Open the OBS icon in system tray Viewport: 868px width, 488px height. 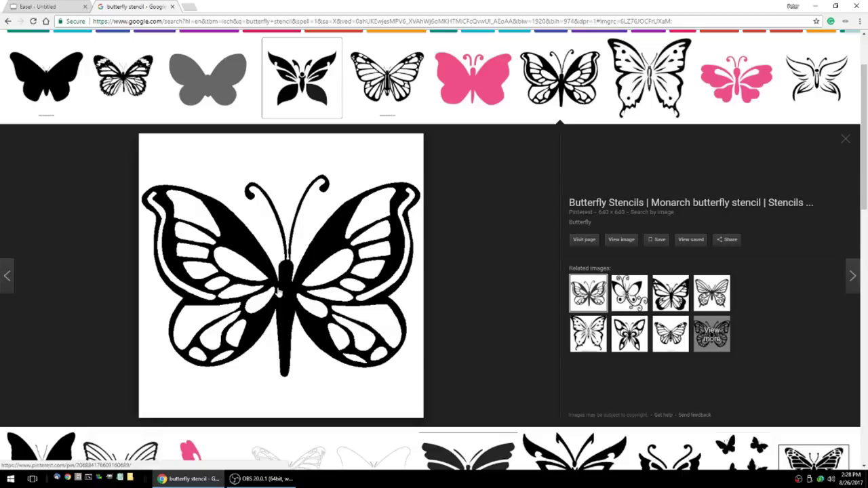click(799, 479)
